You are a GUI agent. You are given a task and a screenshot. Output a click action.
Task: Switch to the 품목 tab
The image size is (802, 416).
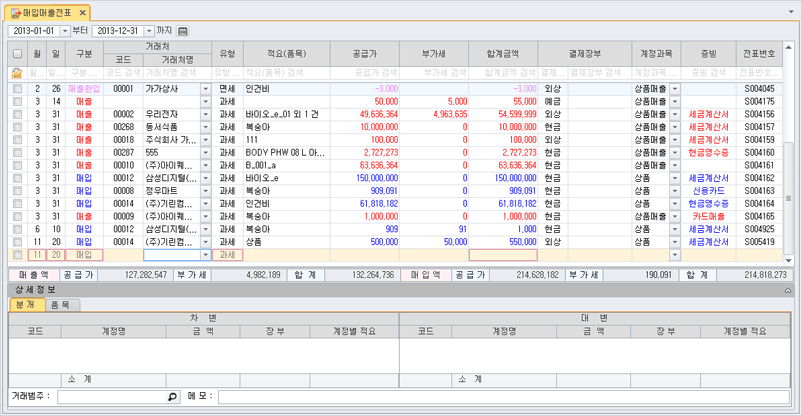[x=61, y=305]
